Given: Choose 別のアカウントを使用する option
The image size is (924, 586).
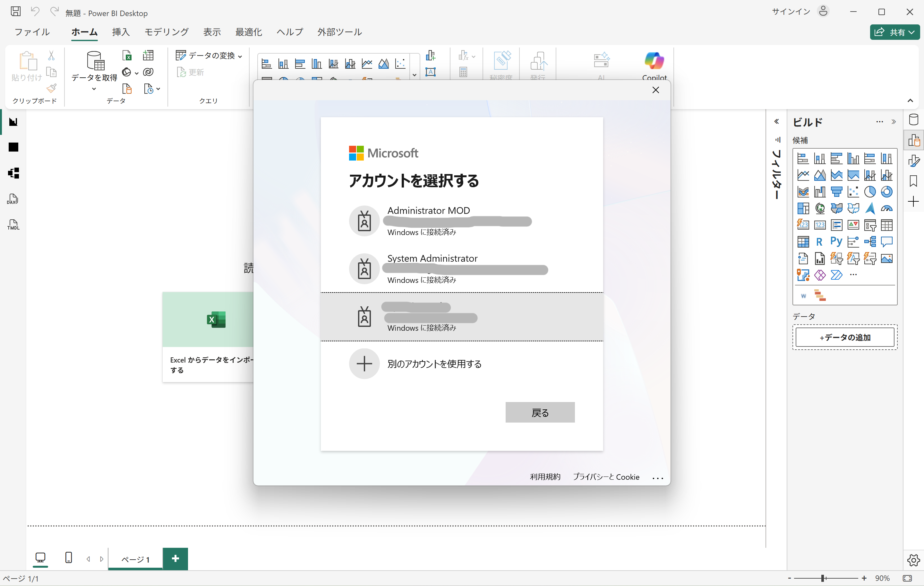Looking at the screenshot, I should click(x=434, y=364).
